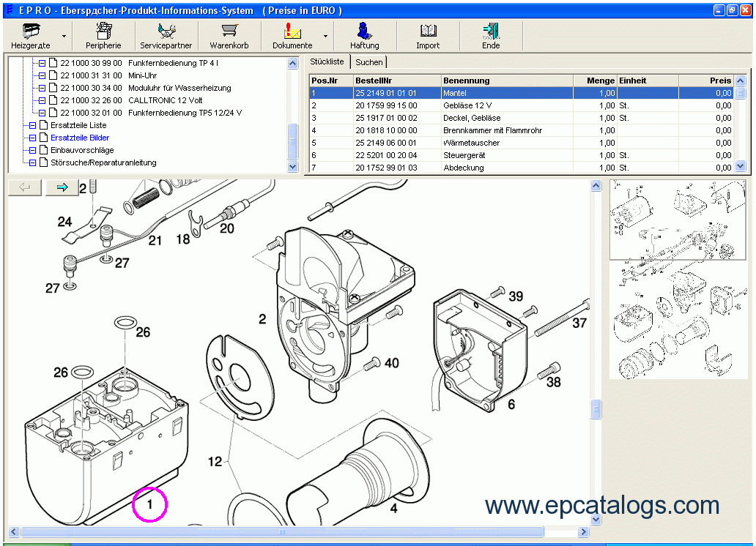Collapse the Ersatzteile Bilder node

[x=32, y=138]
